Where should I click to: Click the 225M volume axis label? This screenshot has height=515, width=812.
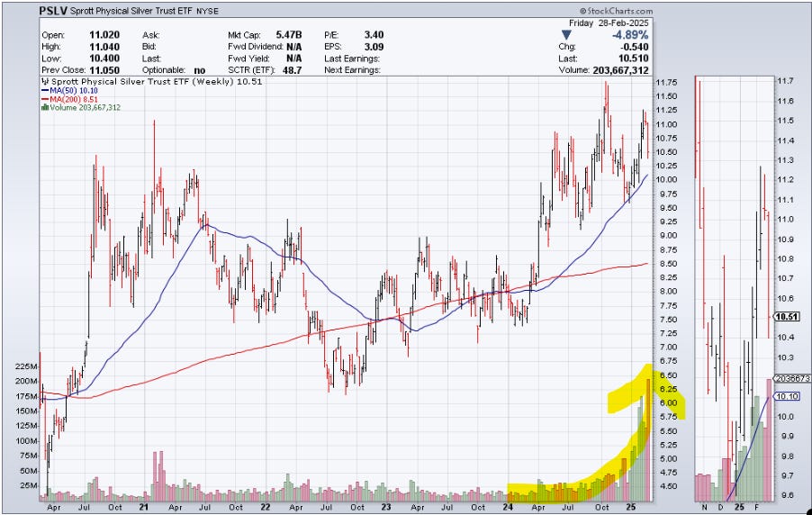pyautogui.click(x=27, y=366)
